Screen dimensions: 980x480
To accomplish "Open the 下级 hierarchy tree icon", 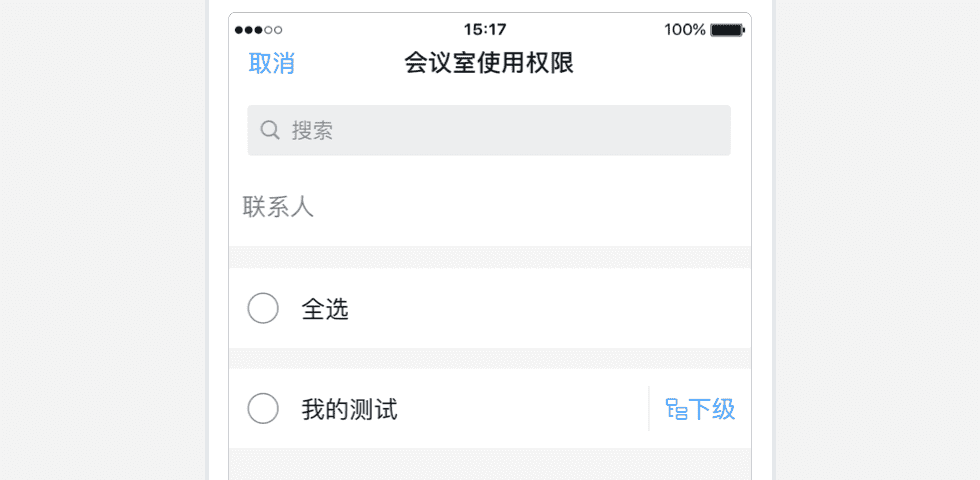I will (676, 409).
